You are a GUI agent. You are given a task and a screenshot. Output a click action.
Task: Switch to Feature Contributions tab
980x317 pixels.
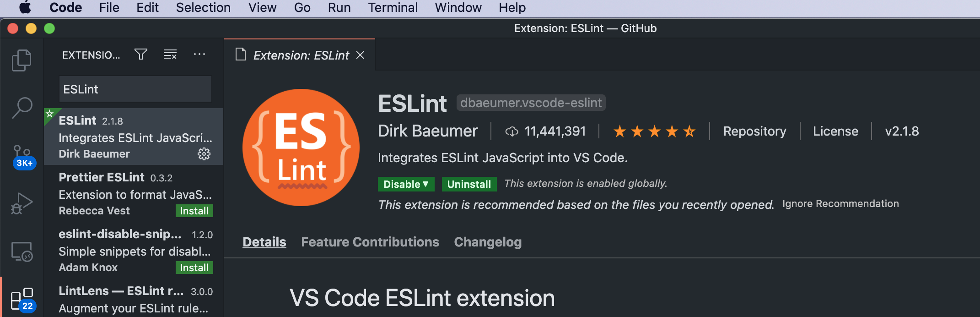(x=370, y=242)
